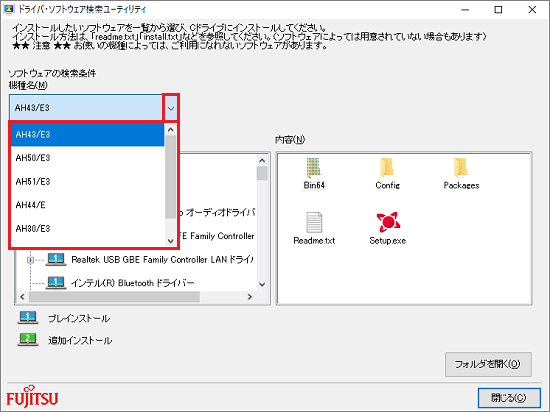
Task: Select the Intel(R) Bluetooth driver entry
Action: click(133, 283)
